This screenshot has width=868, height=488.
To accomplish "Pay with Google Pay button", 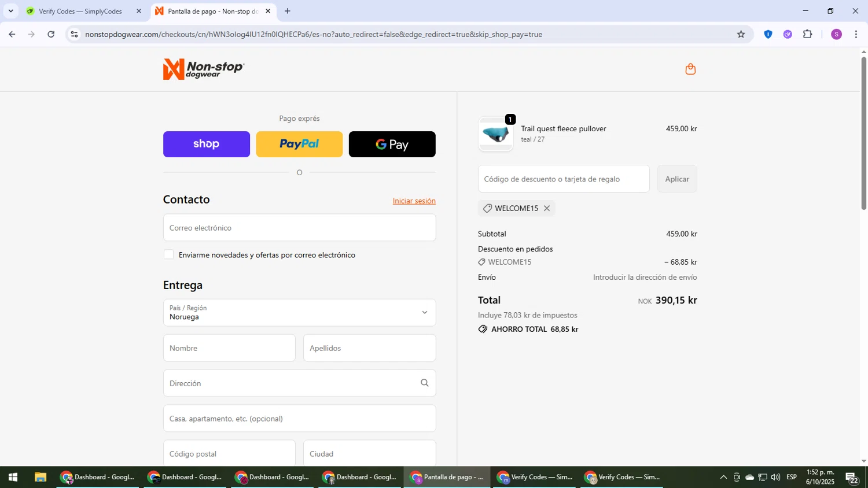I will pos(392,144).
